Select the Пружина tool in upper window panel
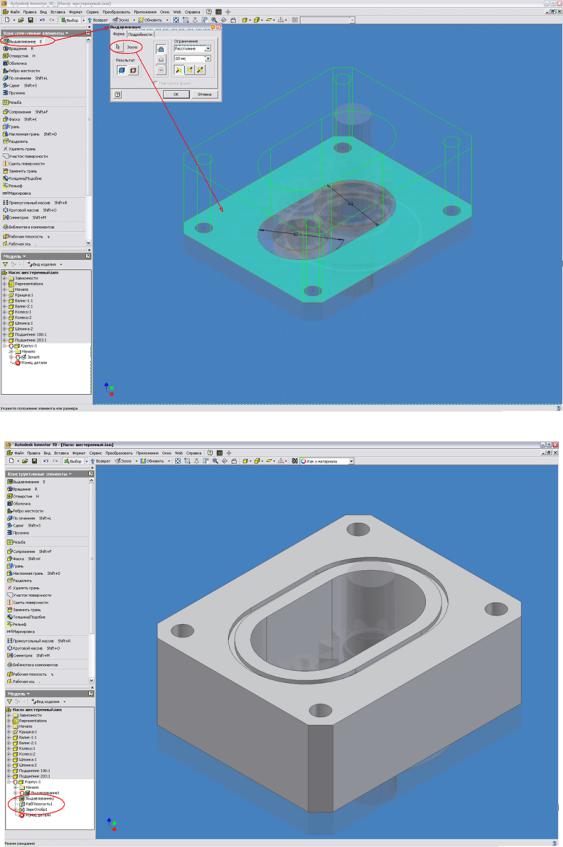This screenshot has height=847, width=563. [x=15, y=93]
